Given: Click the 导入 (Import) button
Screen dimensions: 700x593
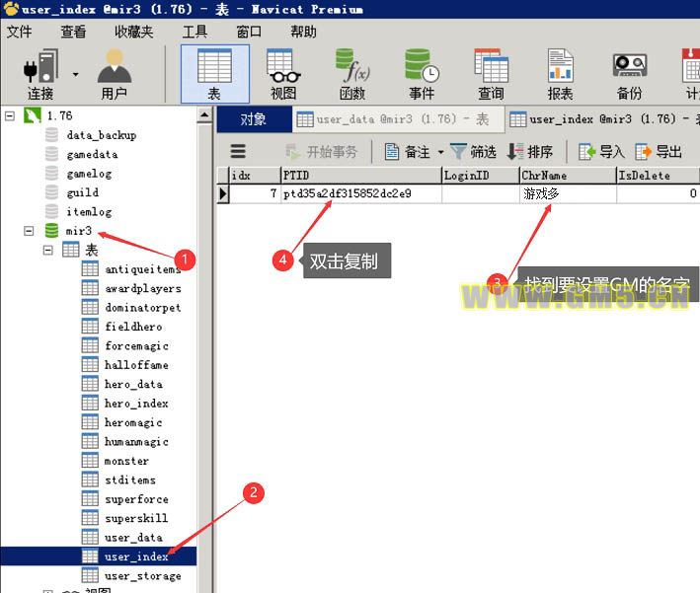Looking at the screenshot, I should pyautogui.click(x=602, y=152).
